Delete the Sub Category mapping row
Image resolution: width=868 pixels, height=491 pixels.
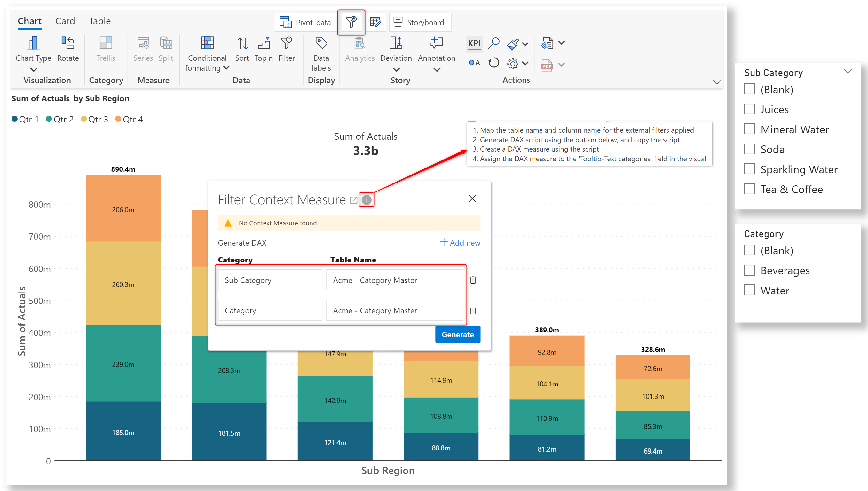473,280
